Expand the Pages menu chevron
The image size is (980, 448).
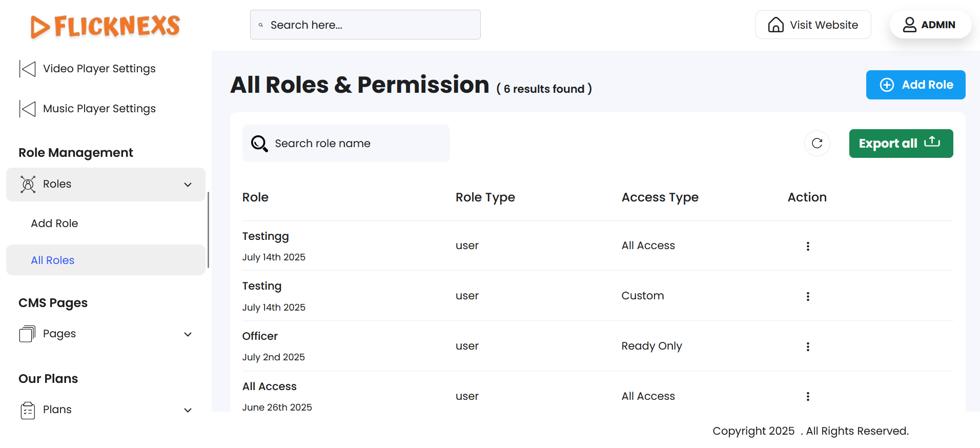coord(188,335)
